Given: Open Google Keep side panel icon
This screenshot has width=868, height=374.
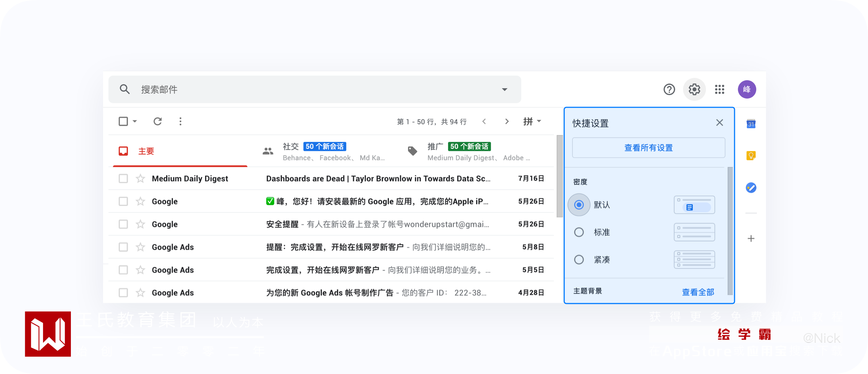Looking at the screenshot, I should pos(751,156).
